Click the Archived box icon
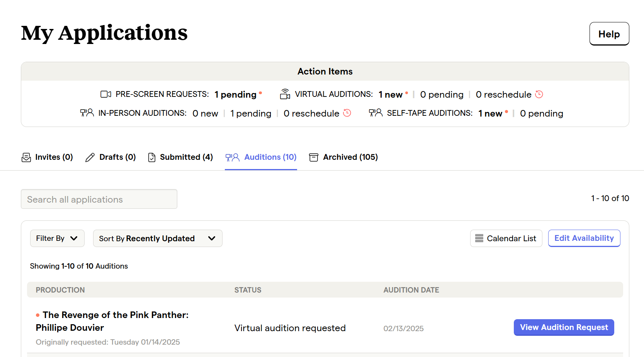This screenshot has width=644, height=357. 314,157
